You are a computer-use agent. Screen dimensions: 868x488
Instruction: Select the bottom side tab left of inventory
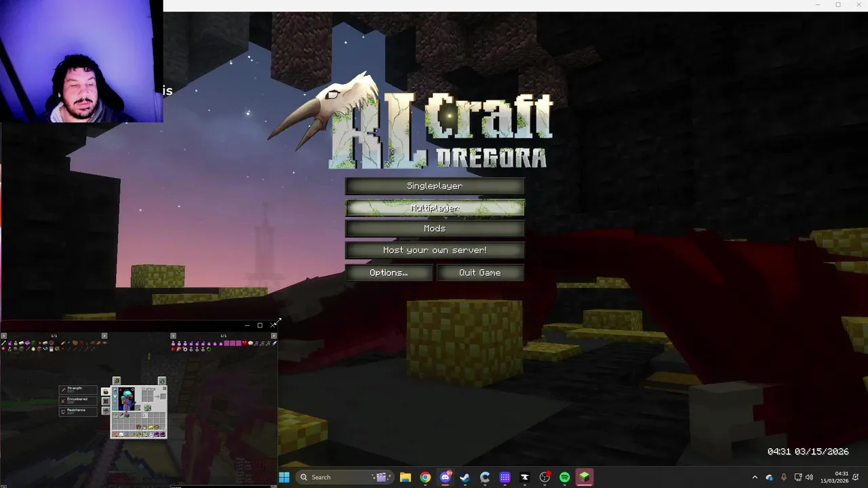point(106,411)
